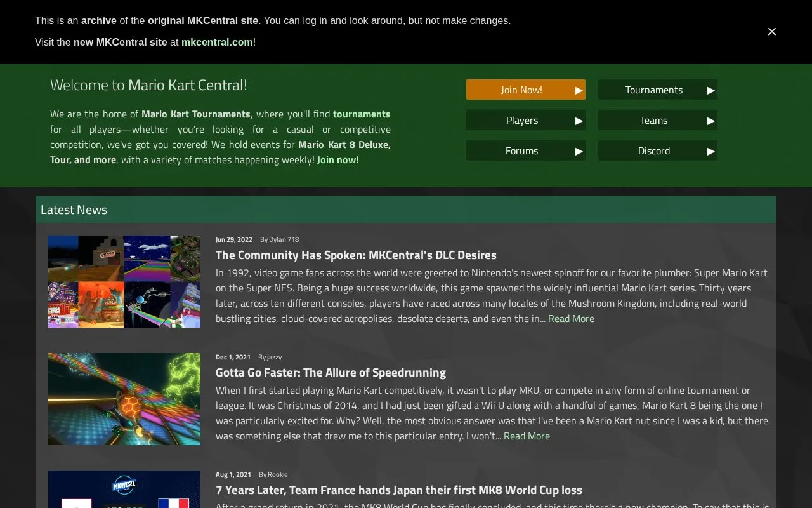The image size is (812, 508).
Task: Open the Tournaments page button
Action: coord(657,90)
